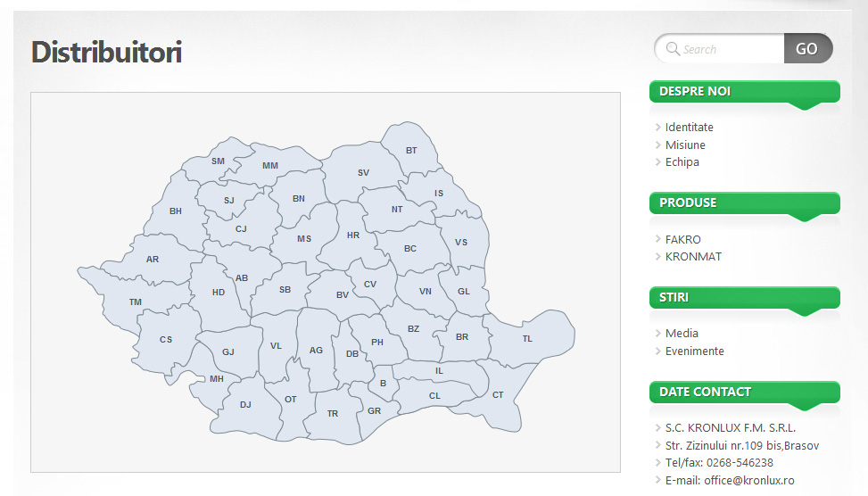The image size is (868, 496).
Task: Select the BN county on map
Action: 299,199
